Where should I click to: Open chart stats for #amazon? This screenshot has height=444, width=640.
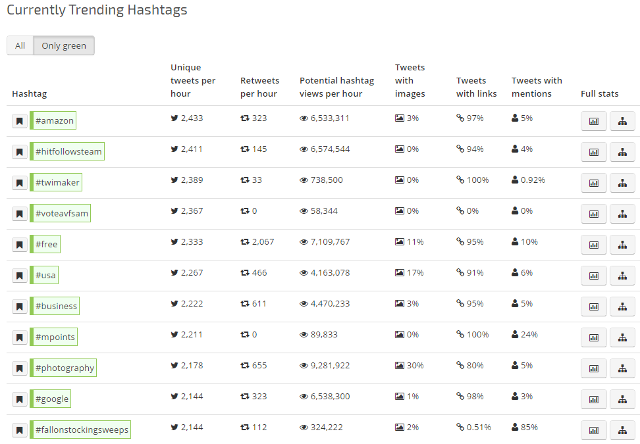tap(593, 121)
